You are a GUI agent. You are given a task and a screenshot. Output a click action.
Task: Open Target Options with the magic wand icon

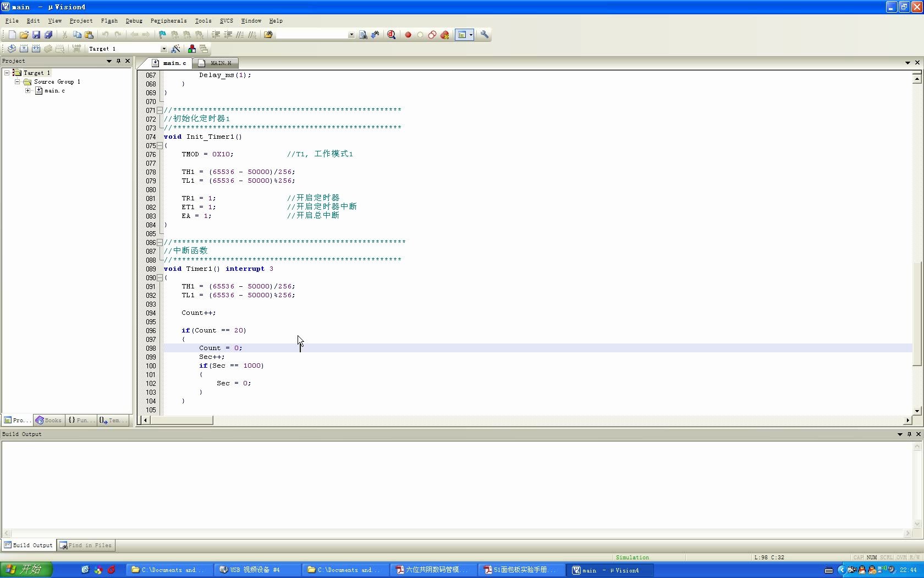[x=175, y=49]
